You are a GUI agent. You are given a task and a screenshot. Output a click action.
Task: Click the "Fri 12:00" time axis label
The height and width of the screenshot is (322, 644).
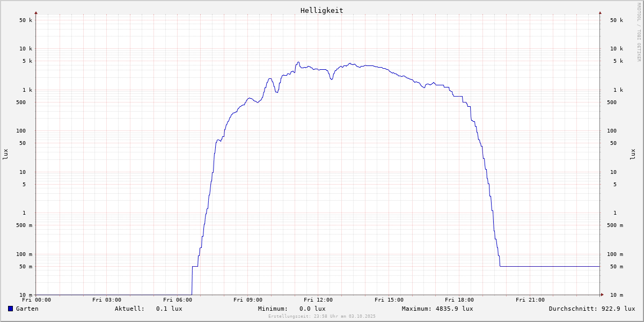point(318,300)
